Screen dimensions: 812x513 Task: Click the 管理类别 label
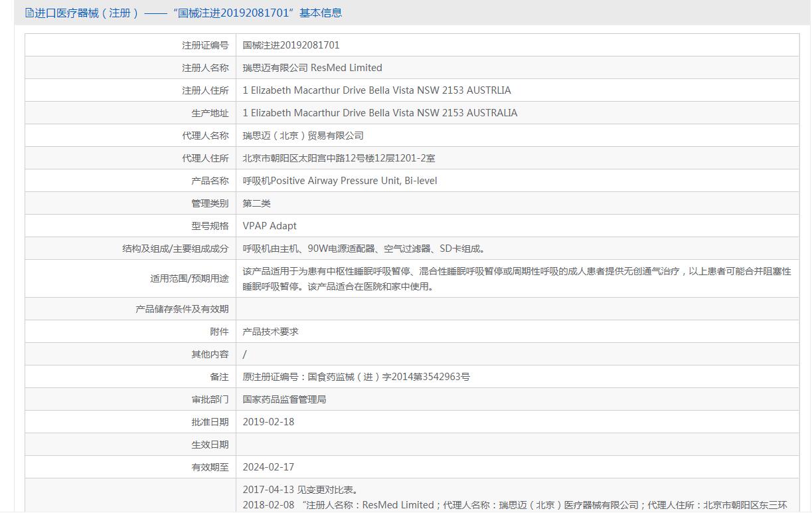coord(210,203)
